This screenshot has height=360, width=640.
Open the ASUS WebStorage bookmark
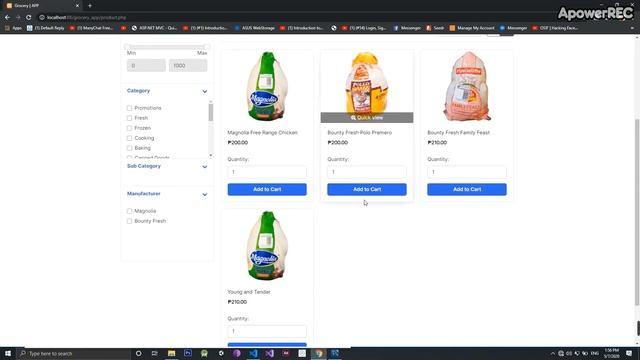[254, 28]
